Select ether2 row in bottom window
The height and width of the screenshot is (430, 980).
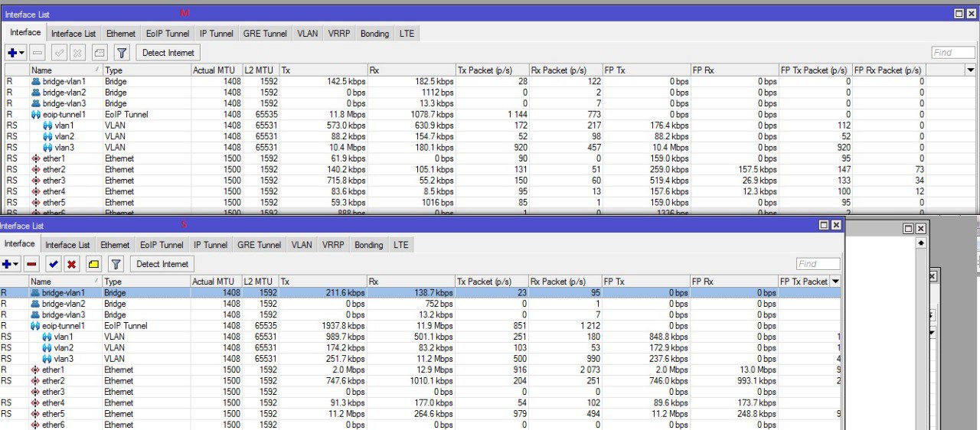coord(420,380)
